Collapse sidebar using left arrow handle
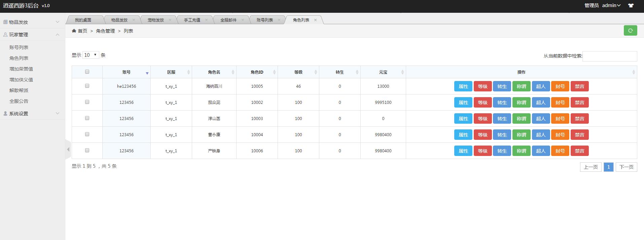This screenshot has height=240, width=644. 68,149
